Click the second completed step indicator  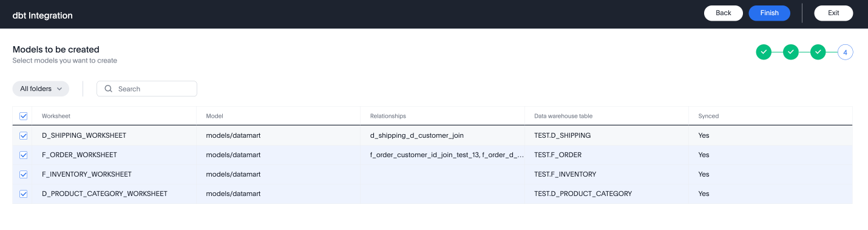click(x=791, y=52)
